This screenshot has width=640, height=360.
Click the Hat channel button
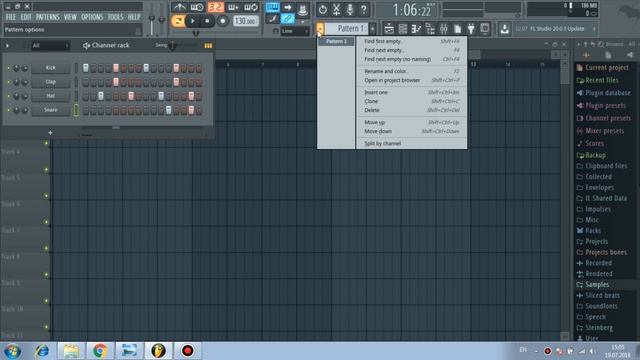pyautogui.click(x=51, y=96)
